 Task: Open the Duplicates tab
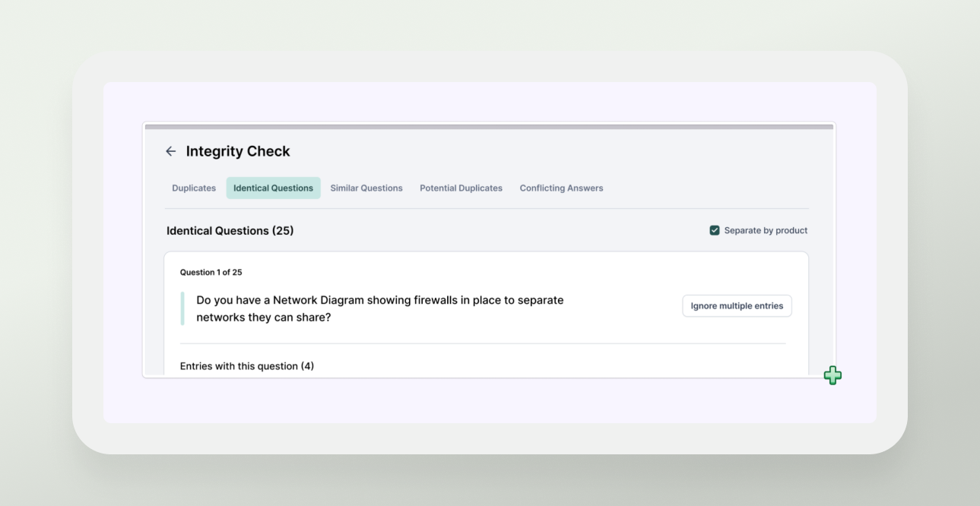(194, 188)
